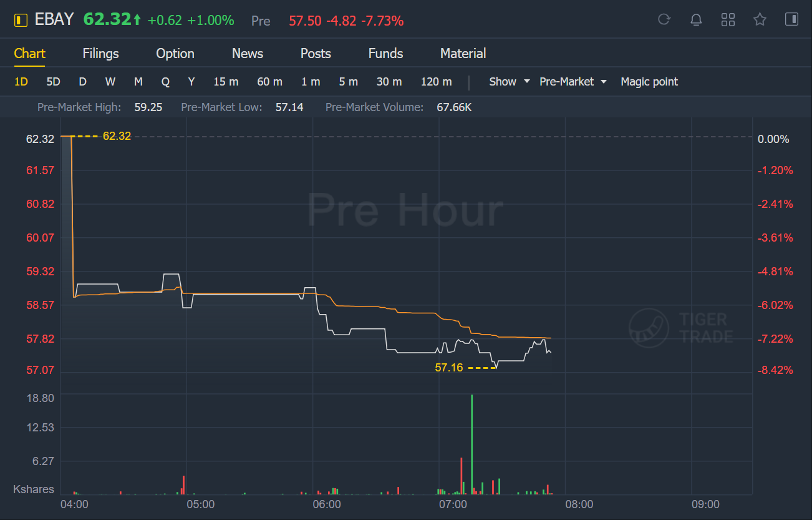
Task: Select the 5D timeframe
Action: pos(54,82)
